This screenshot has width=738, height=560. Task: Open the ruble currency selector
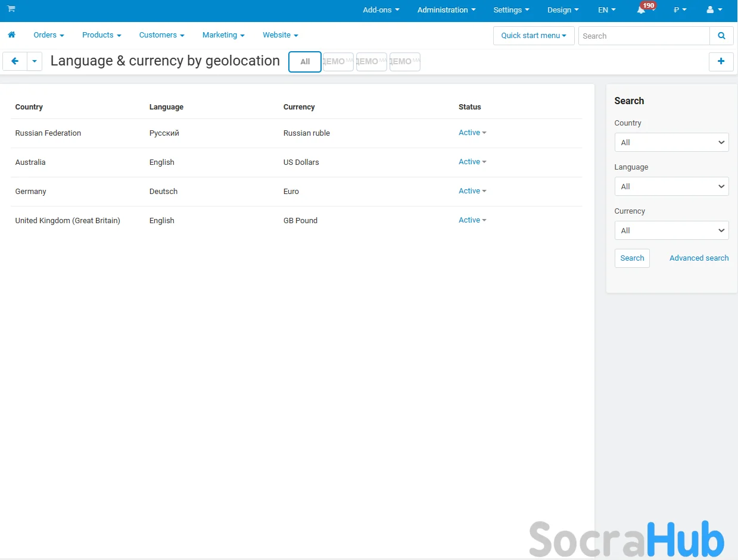coord(680,10)
